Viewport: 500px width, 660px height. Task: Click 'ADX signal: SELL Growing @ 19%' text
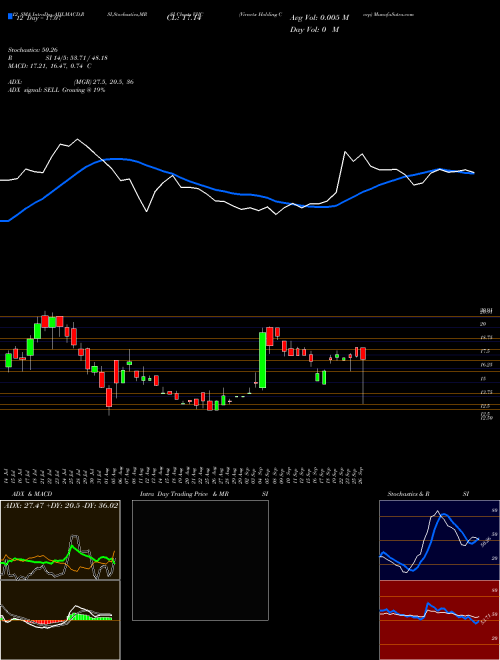[x=56, y=90]
